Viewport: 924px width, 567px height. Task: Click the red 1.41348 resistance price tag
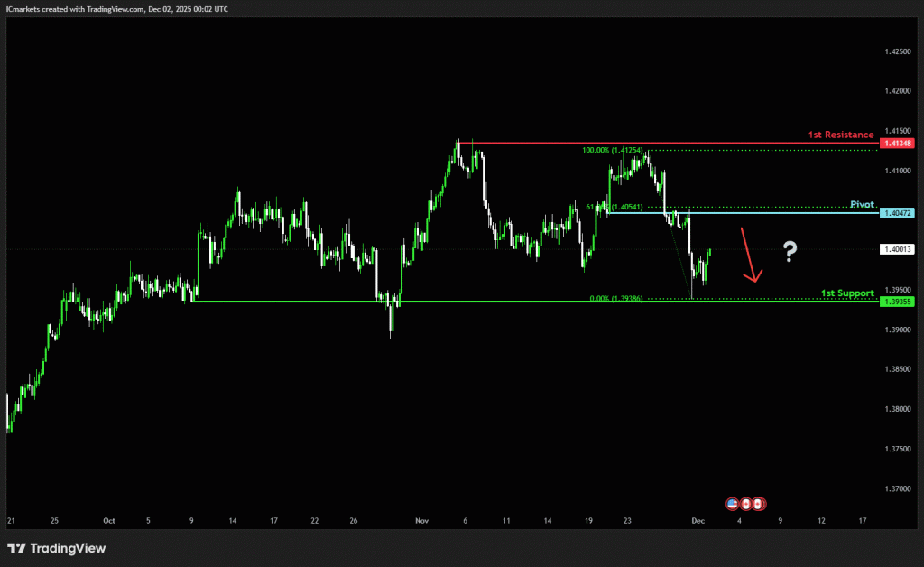899,144
